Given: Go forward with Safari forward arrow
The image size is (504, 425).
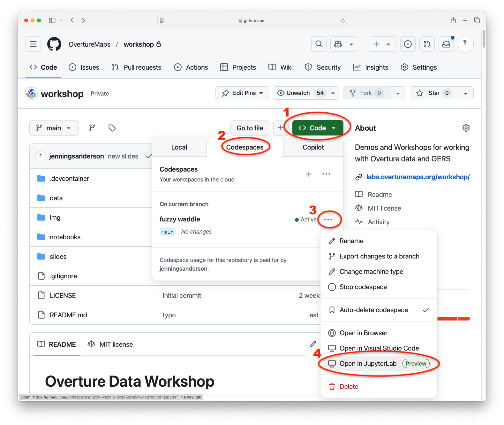Looking at the screenshot, I should pos(83,20).
